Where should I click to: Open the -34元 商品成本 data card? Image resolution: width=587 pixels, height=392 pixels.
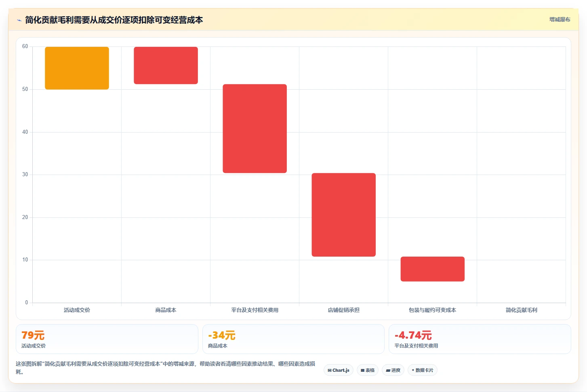point(293,339)
